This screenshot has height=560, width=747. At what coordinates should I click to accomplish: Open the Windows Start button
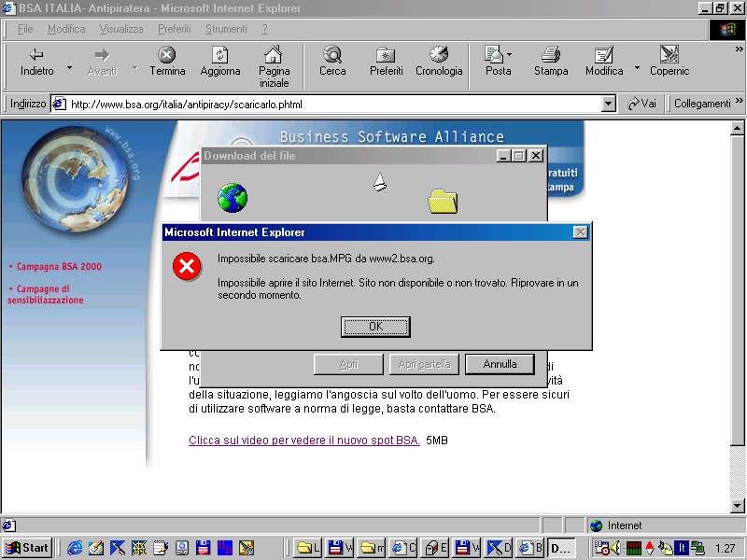click(x=27, y=548)
